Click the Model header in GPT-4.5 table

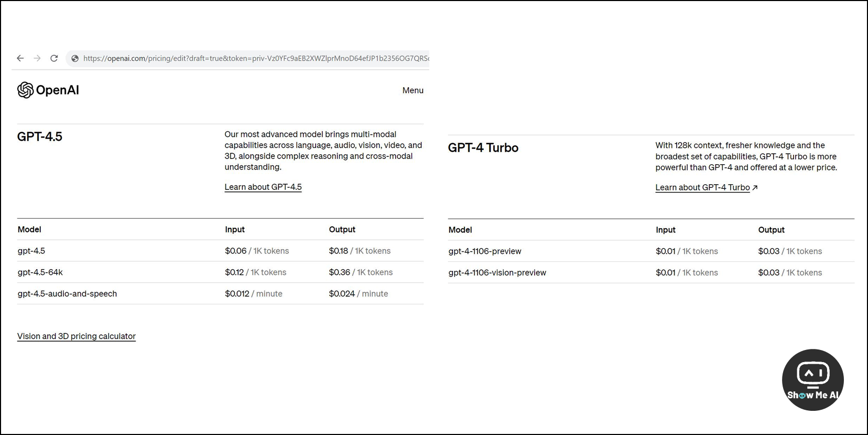coord(29,229)
